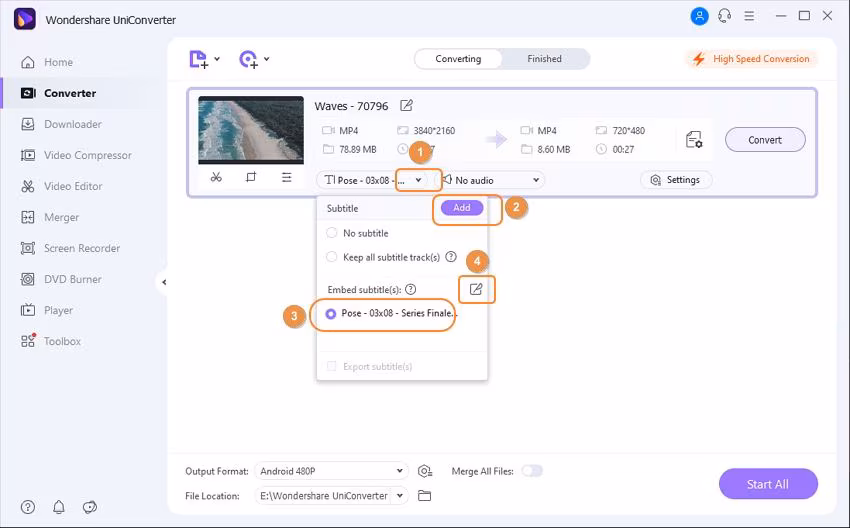The image size is (850, 528).
Task: Open the subtitle edit pencil icon
Action: (476, 289)
